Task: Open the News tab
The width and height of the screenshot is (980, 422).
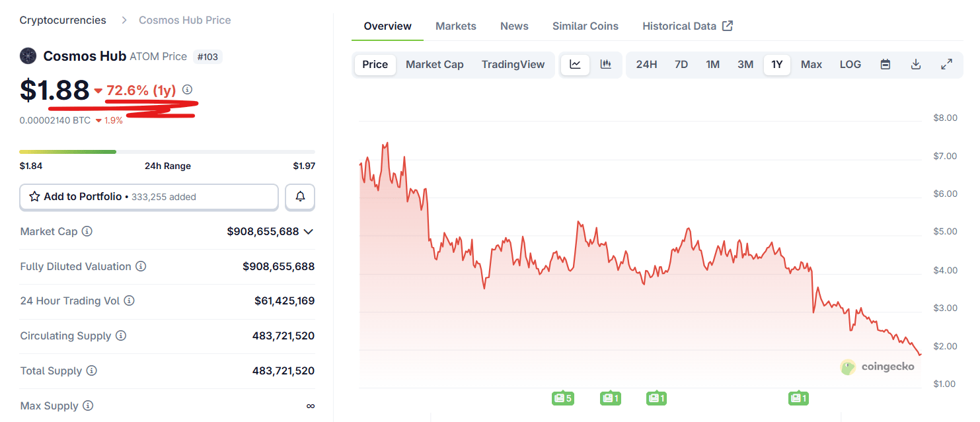Action: pos(514,26)
